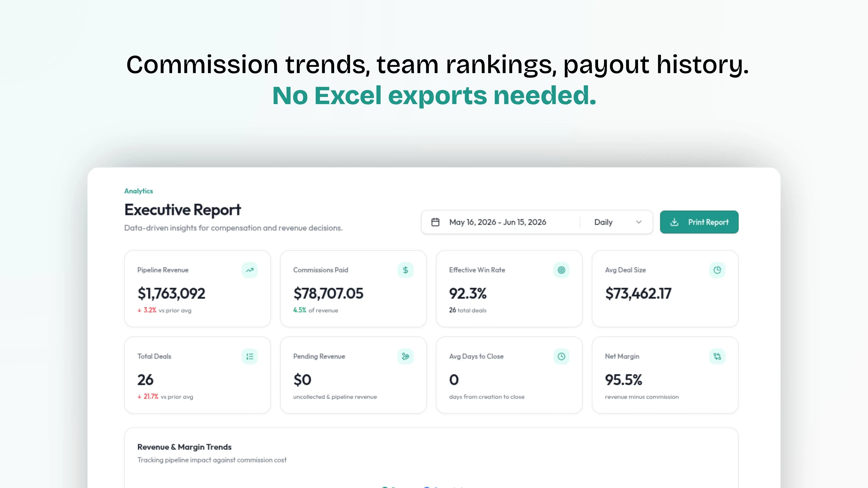Viewport: 868px width, 488px height.
Task: Click the download icon in Print Report
Action: (x=674, y=222)
